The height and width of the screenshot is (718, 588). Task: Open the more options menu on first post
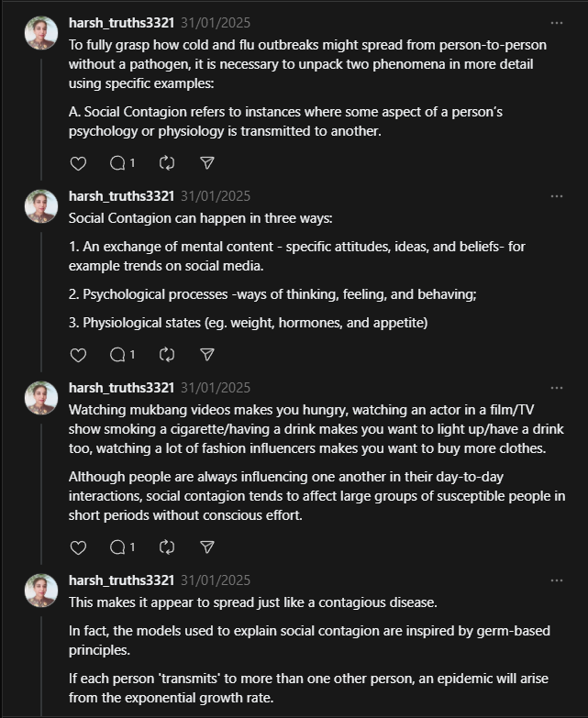coord(557,23)
